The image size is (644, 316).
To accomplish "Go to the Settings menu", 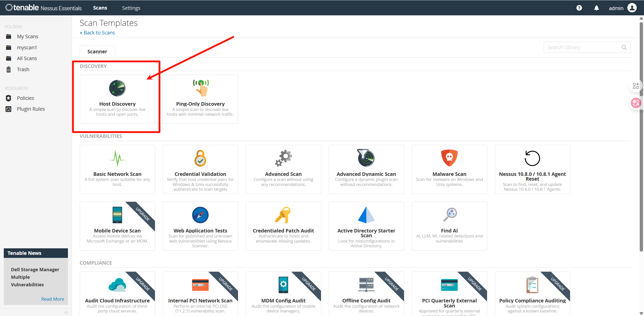I will click(131, 8).
